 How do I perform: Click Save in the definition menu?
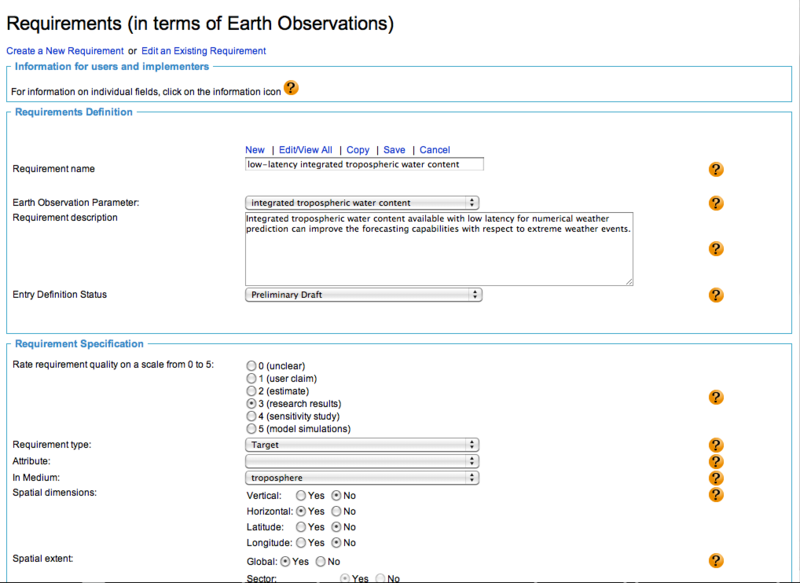394,150
